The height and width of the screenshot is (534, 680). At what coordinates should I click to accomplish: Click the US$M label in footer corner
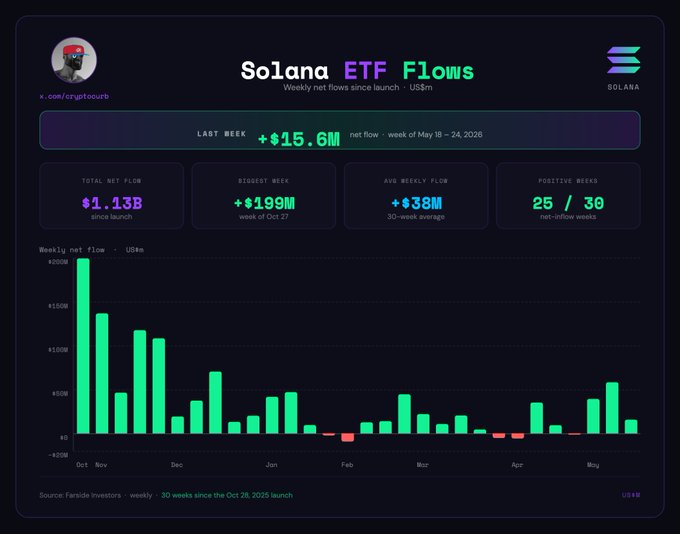pyautogui.click(x=631, y=495)
